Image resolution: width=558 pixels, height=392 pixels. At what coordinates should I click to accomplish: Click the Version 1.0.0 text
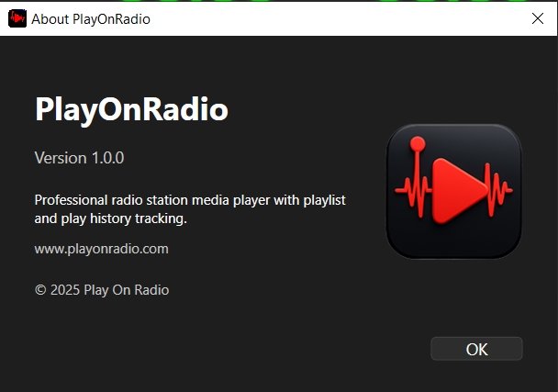[x=79, y=158]
